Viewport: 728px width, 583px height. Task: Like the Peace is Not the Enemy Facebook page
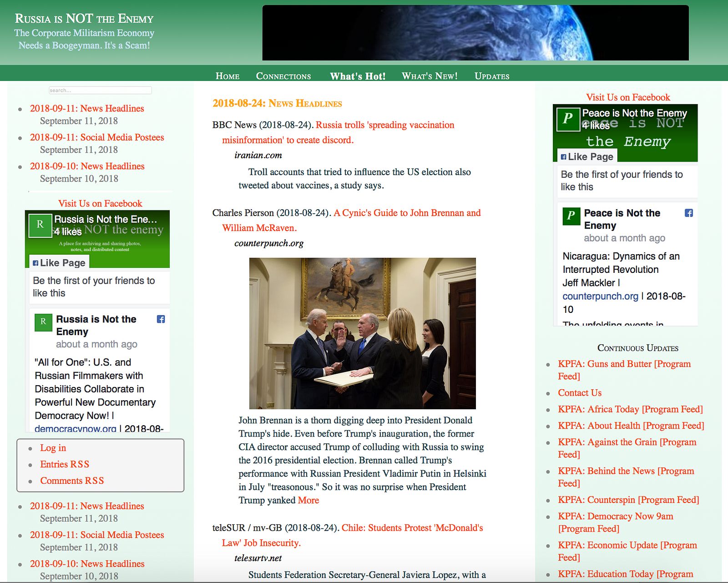(x=587, y=156)
